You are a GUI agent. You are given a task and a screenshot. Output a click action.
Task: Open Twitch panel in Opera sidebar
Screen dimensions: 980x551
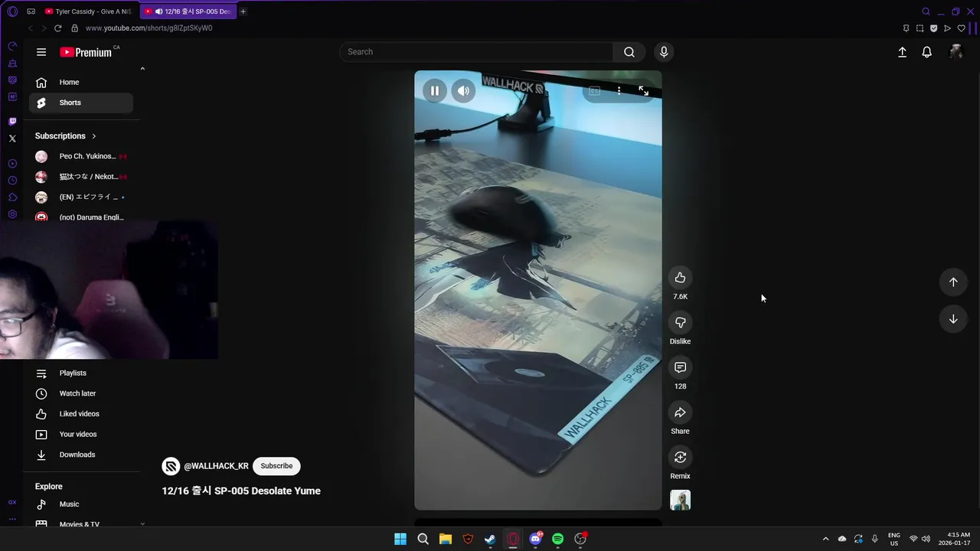click(x=12, y=122)
